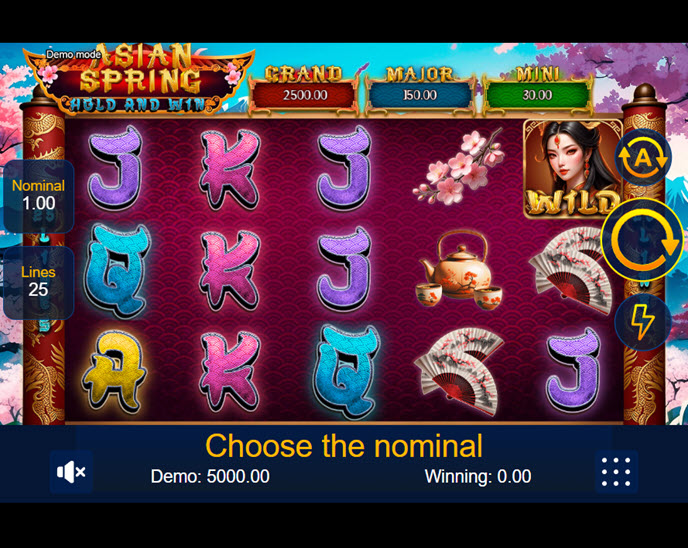This screenshot has width=688, height=548.
Task: Click the Mini 30.00 jackpot panel
Action: 537,89
